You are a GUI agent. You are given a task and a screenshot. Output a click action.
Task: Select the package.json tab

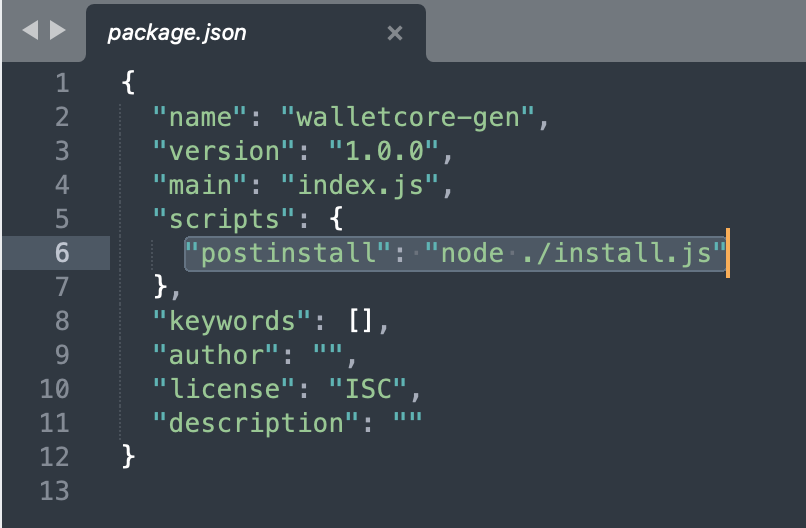177,33
